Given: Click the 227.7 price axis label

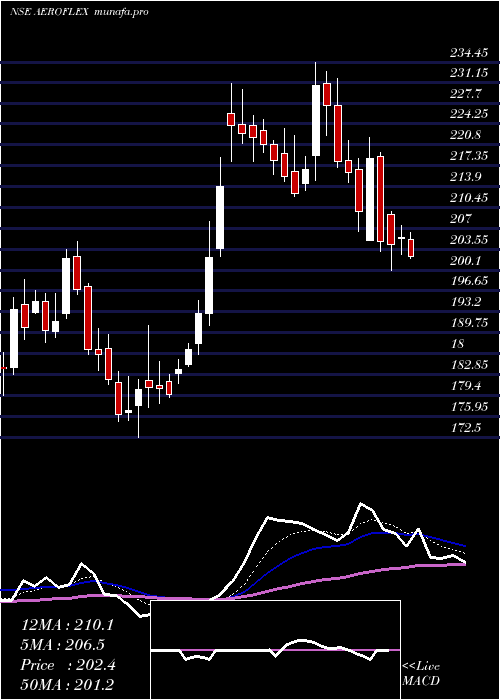Looking at the screenshot, I should [x=465, y=93].
